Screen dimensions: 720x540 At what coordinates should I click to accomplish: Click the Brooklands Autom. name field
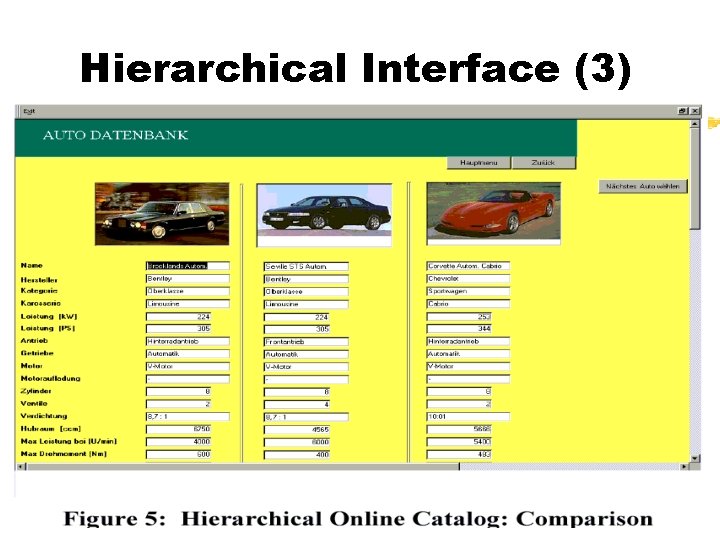pyautogui.click(x=187, y=266)
